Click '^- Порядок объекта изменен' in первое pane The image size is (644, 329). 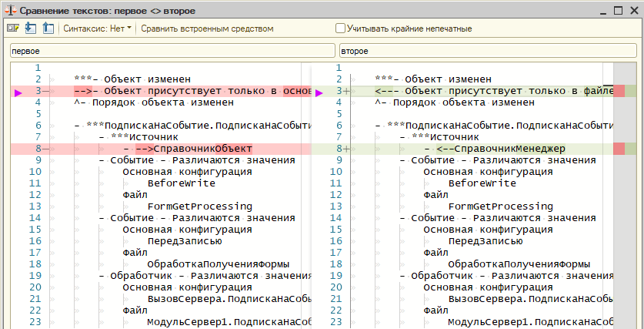click(154, 102)
